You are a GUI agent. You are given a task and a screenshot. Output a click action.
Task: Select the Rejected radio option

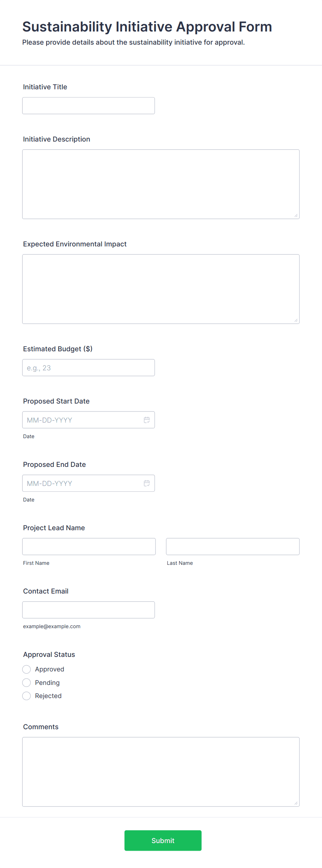[26, 696]
